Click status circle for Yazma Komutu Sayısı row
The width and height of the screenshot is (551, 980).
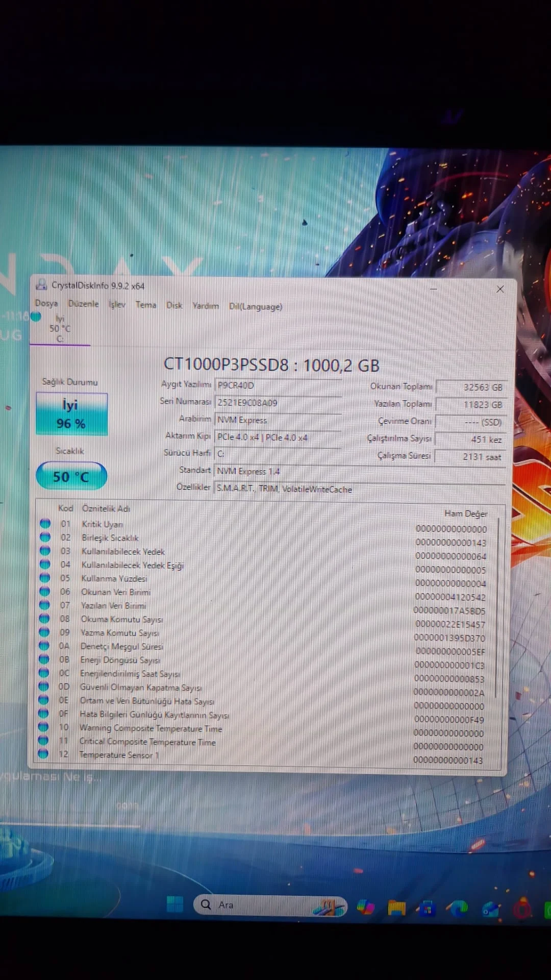[44, 632]
